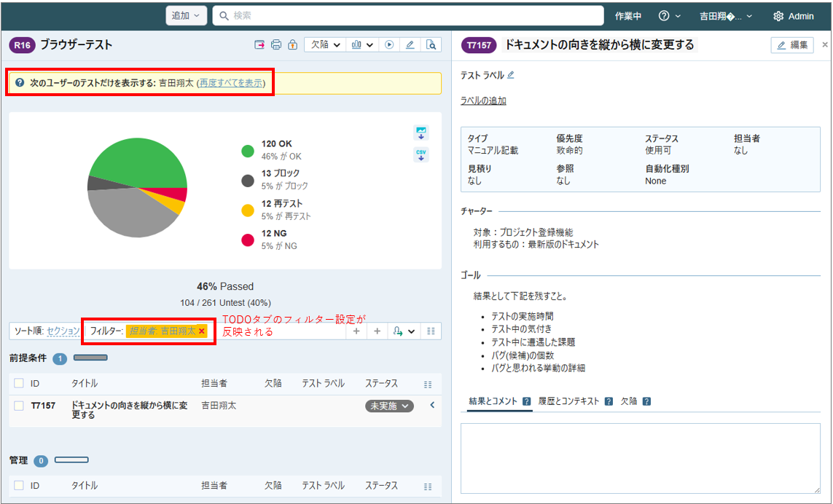Download the chart as image

tap(421, 133)
